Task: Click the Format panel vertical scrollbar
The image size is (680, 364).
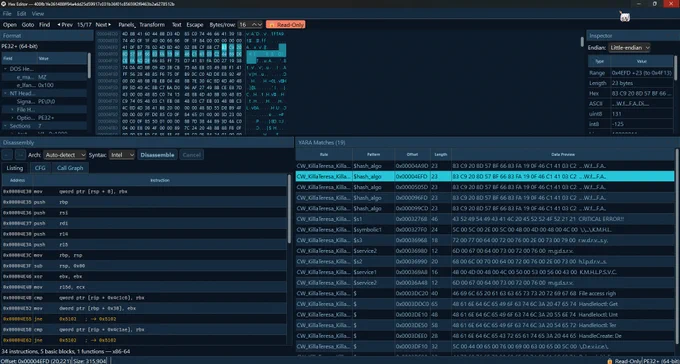Action: pyautogui.click(x=90, y=65)
